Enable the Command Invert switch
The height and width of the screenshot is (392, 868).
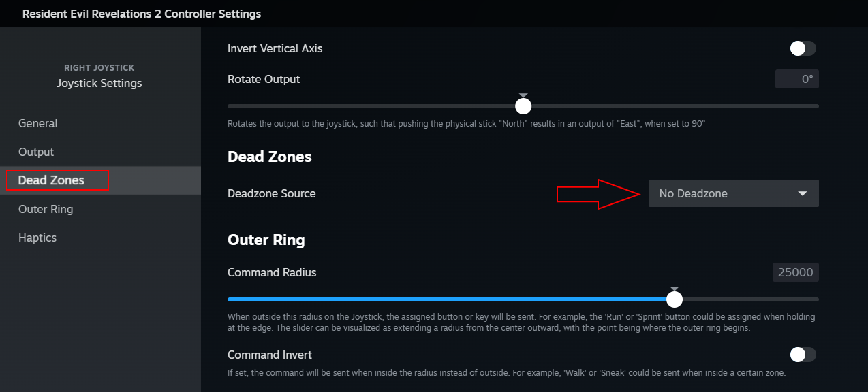tap(802, 355)
